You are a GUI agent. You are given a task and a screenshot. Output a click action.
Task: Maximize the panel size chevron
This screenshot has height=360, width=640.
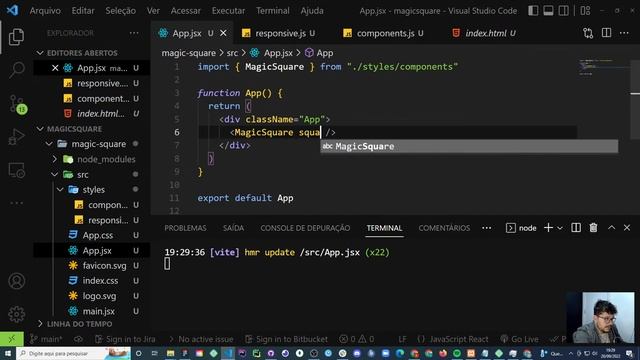coord(611,227)
